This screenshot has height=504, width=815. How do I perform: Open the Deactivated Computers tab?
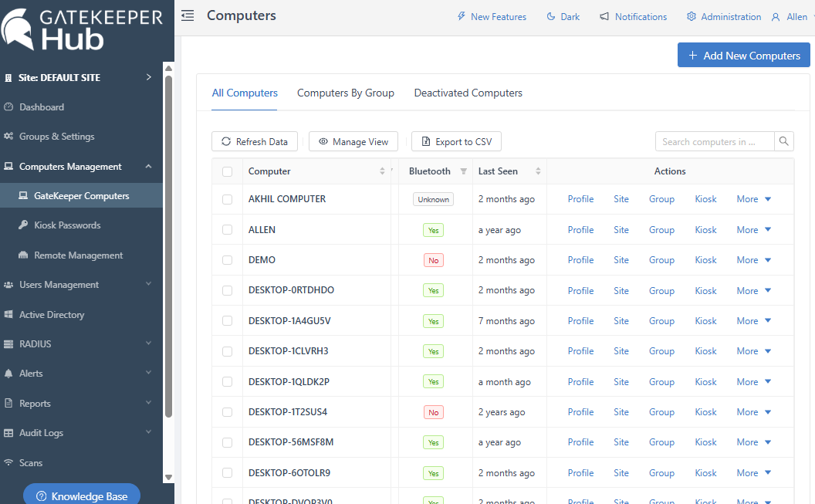click(x=468, y=93)
